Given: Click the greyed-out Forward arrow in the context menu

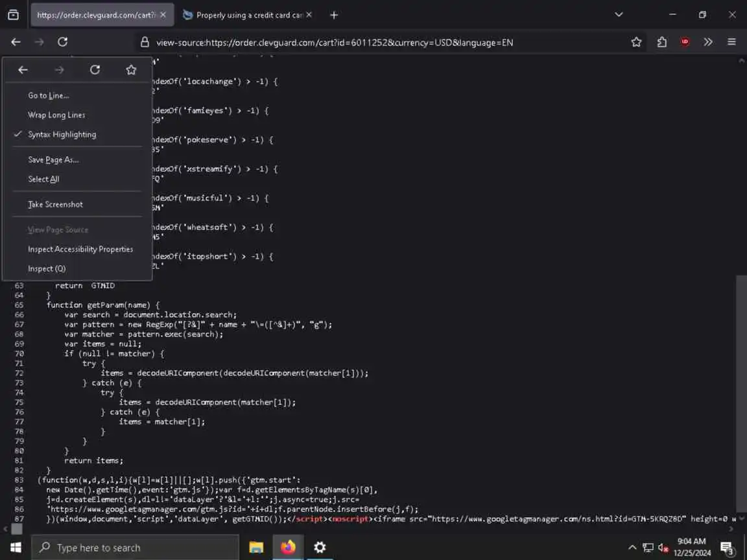Looking at the screenshot, I should click(x=59, y=70).
